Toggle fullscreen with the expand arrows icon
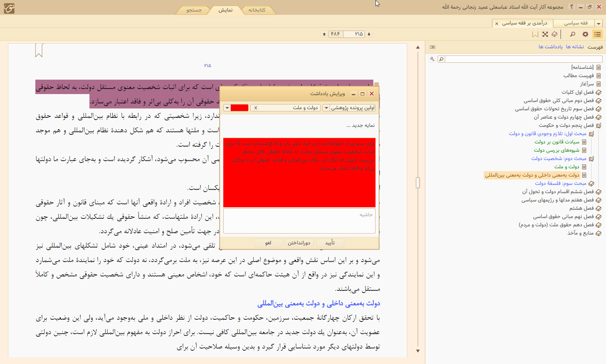 pos(545,34)
